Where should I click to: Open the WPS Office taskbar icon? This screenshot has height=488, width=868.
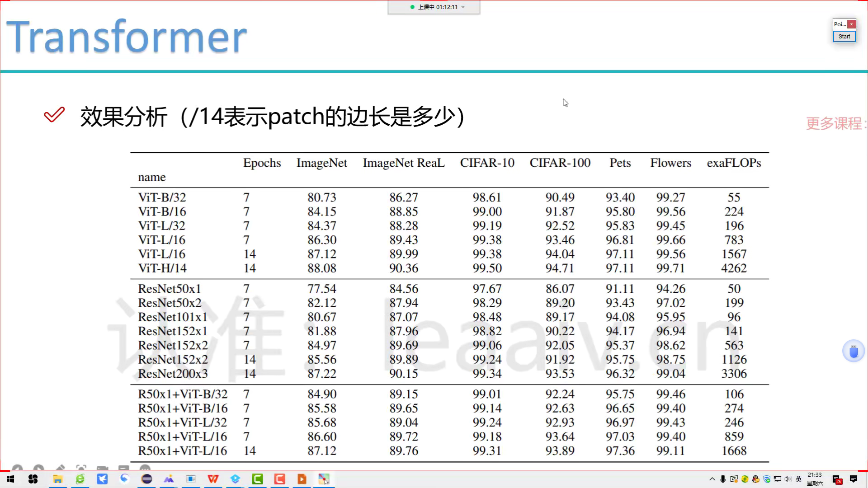pos(213,479)
